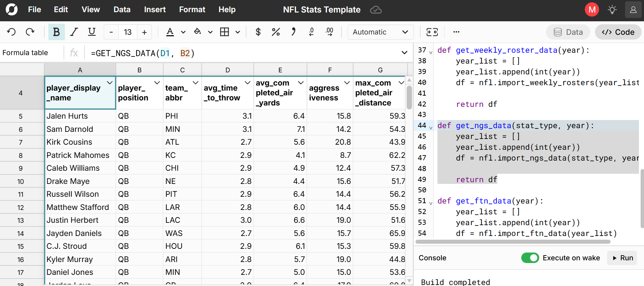Switch to the Data panel button
The image size is (644, 286).
pos(568,32)
